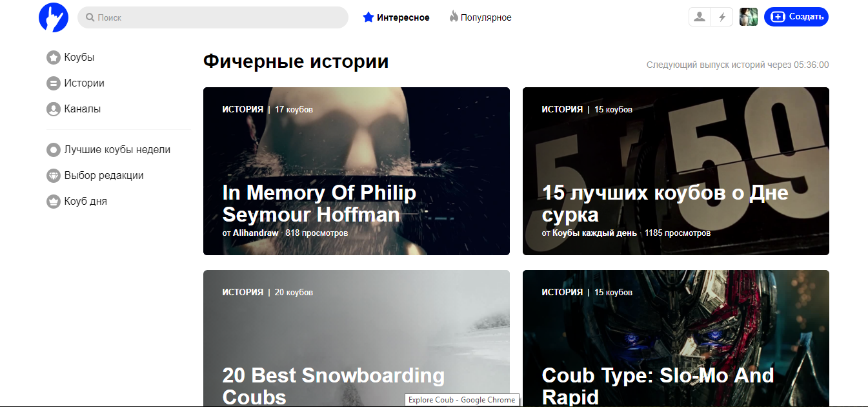
Task: Open the Коубы каждый день channel link
Action: click(x=594, y=233)
